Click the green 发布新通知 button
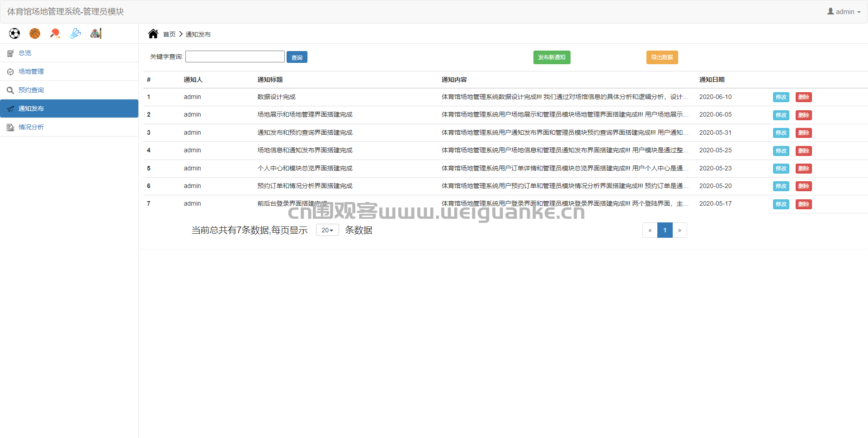 552,57
